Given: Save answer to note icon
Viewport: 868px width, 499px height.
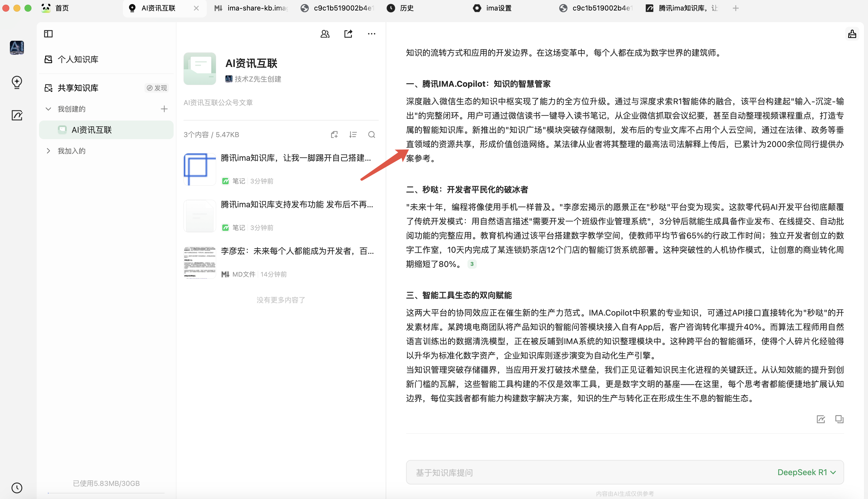Looking at the screenshot, I should coord(821,419).
